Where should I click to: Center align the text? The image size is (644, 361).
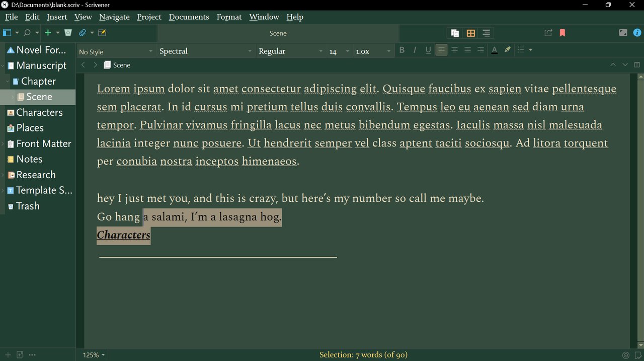pyautogui.click(x=454, y=50)
